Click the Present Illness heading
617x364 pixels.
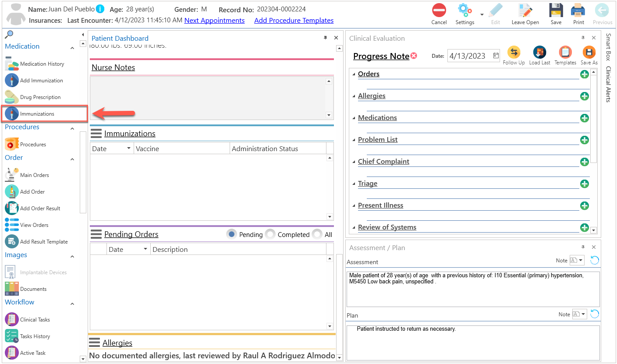(x=380, y=205)
